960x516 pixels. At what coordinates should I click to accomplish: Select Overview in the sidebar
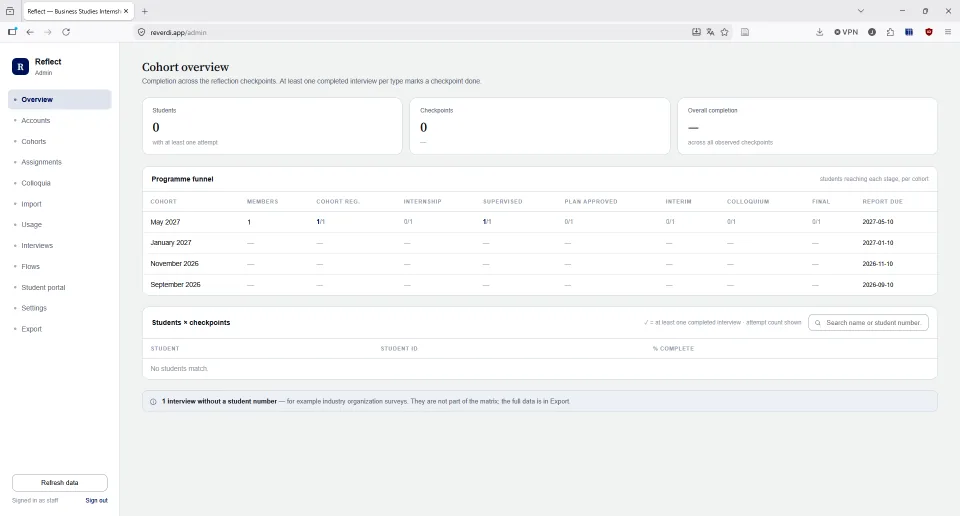[59, 99]
